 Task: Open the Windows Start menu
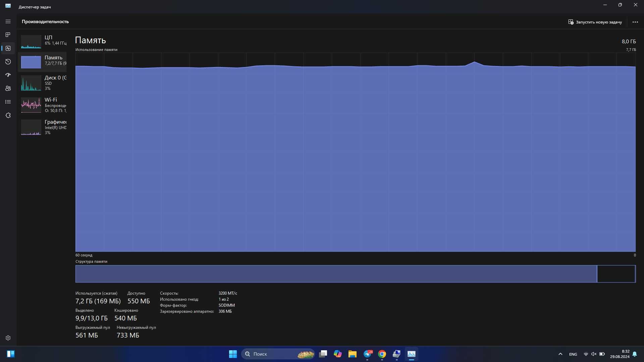point(233,354)
